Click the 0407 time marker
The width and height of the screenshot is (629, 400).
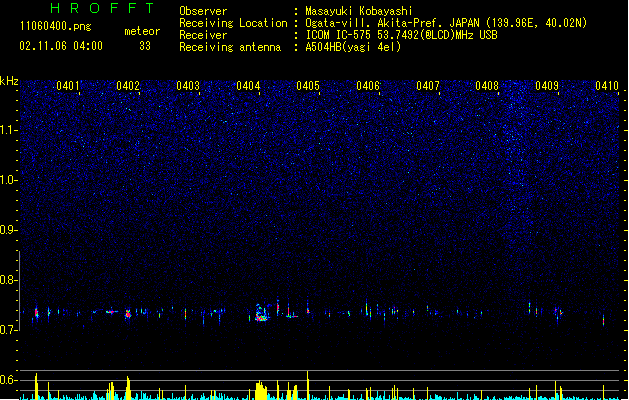pos(428,86)
